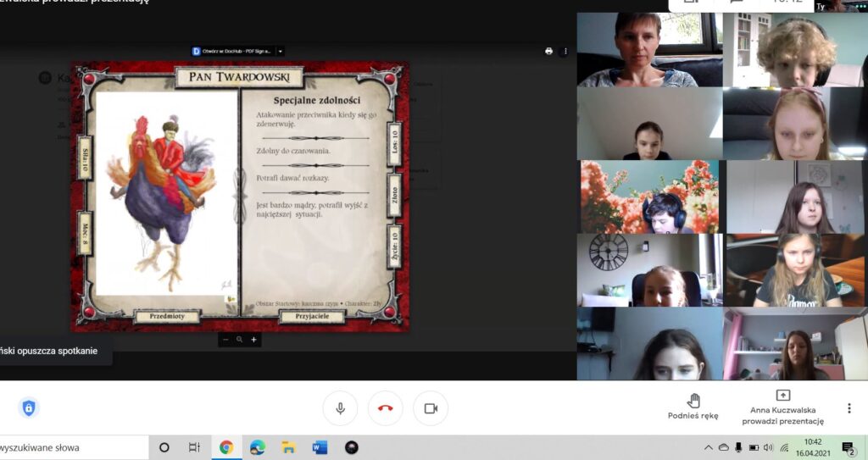The height and width of the screenshot is (460, 868).
Task: Open the meeting safety shield icon
Action: [29, 408]
